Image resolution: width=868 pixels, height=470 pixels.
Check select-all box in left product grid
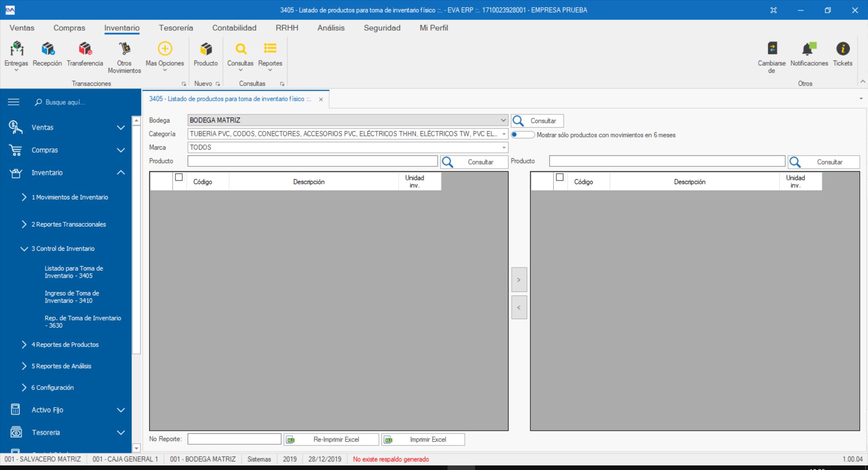[179, 177]
